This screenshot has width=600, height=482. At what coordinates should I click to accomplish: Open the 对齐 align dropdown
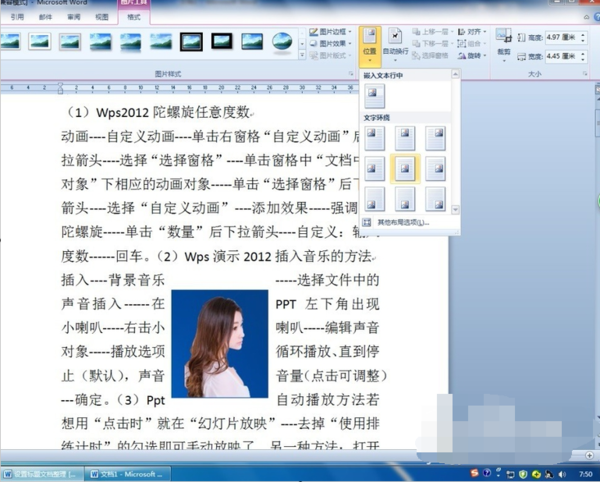pos(472,32)
